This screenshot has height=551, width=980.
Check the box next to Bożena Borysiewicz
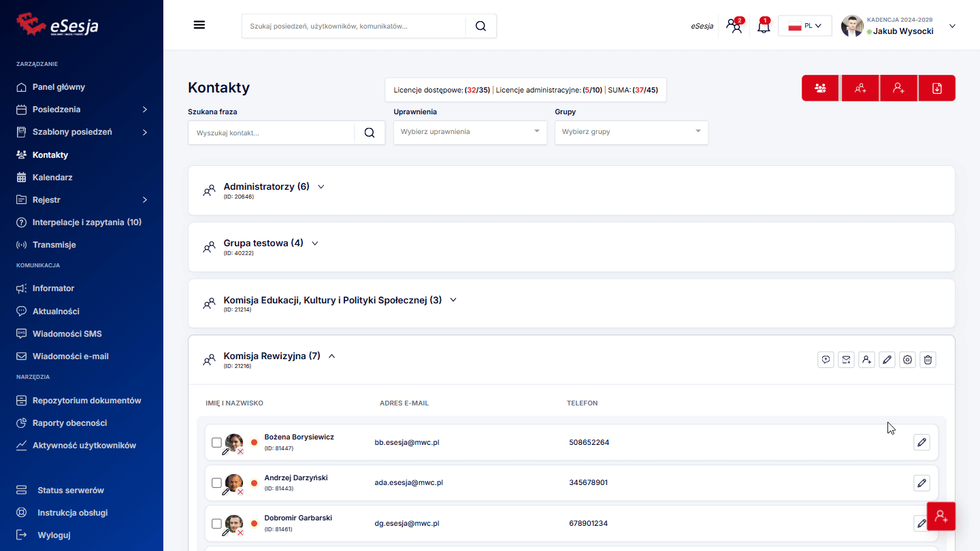pos(216,443)
